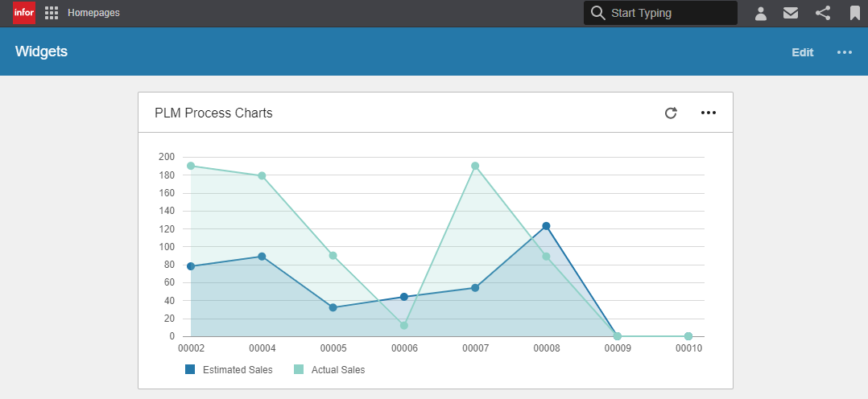The image size is (868, 399).
Task: Open PLM Process Charts widget options menu
Action: pos(709,113)
